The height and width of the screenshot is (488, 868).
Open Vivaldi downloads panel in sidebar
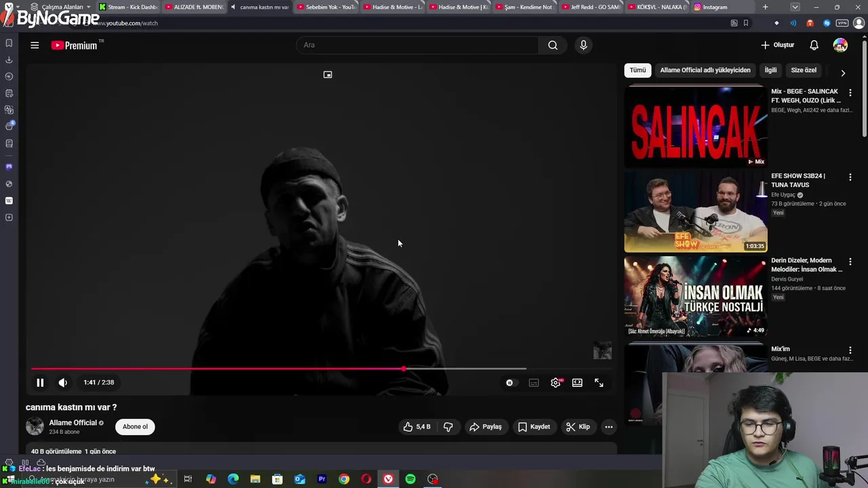click(x=9, y=60)
